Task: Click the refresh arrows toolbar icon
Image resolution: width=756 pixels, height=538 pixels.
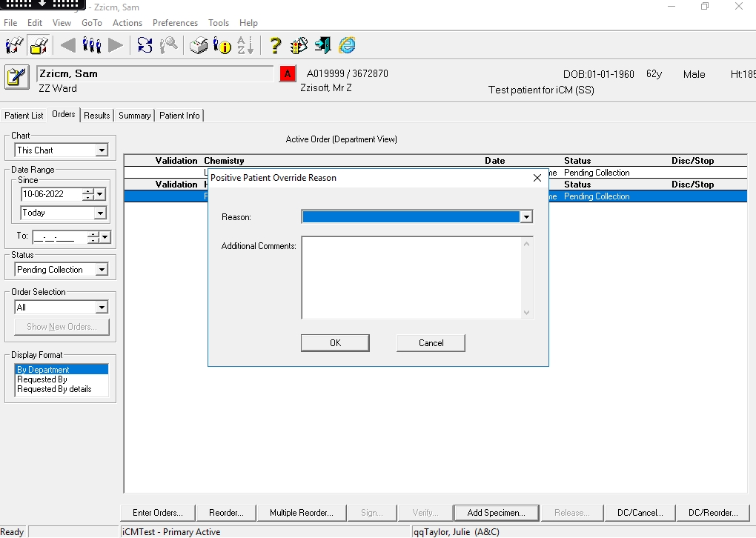Action: (x=145, y=45)
